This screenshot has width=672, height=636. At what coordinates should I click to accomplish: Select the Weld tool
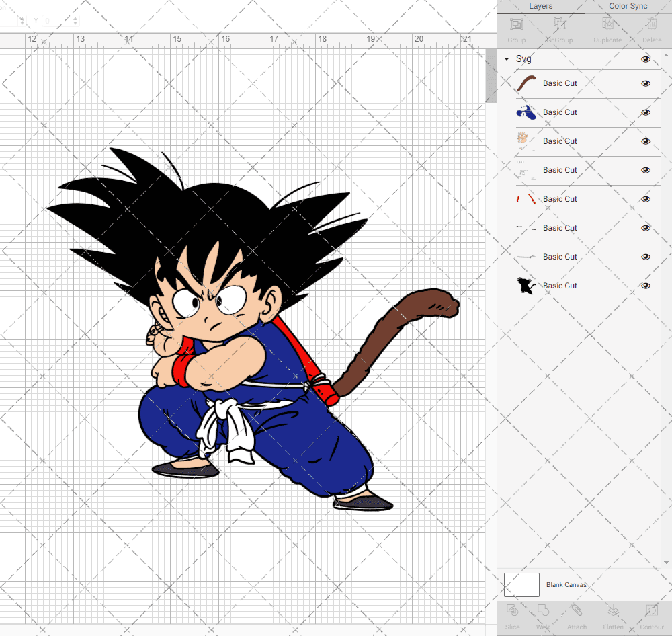pos(543,610)
